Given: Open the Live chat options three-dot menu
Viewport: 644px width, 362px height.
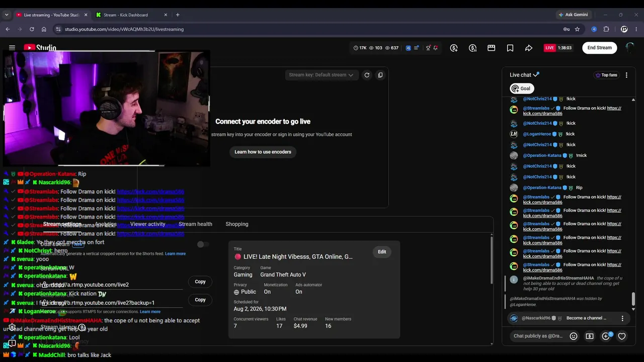Looking at the screenshot, I should pyautogui.click(x=626, y=75).
